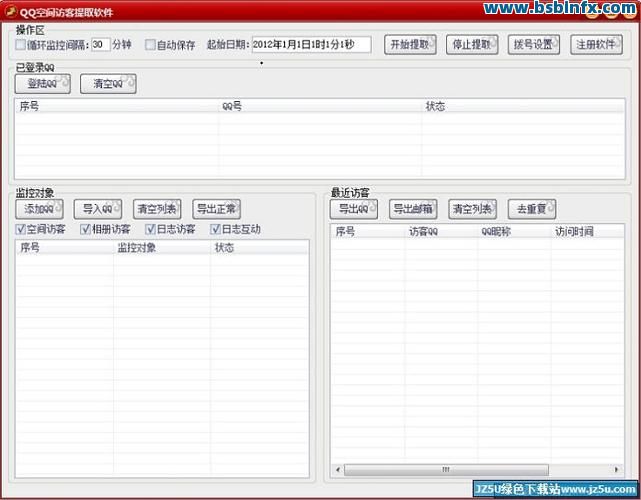Click QQ号 column header in 已登录QQ table

point(320,106)
